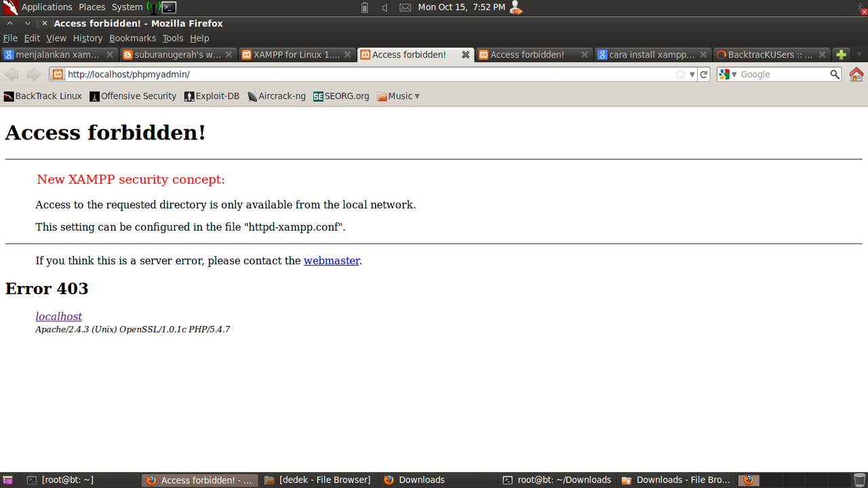This screenshot has height=488, width=868.
Task: Open the View menu in Firefox
Action: (56, 39)
